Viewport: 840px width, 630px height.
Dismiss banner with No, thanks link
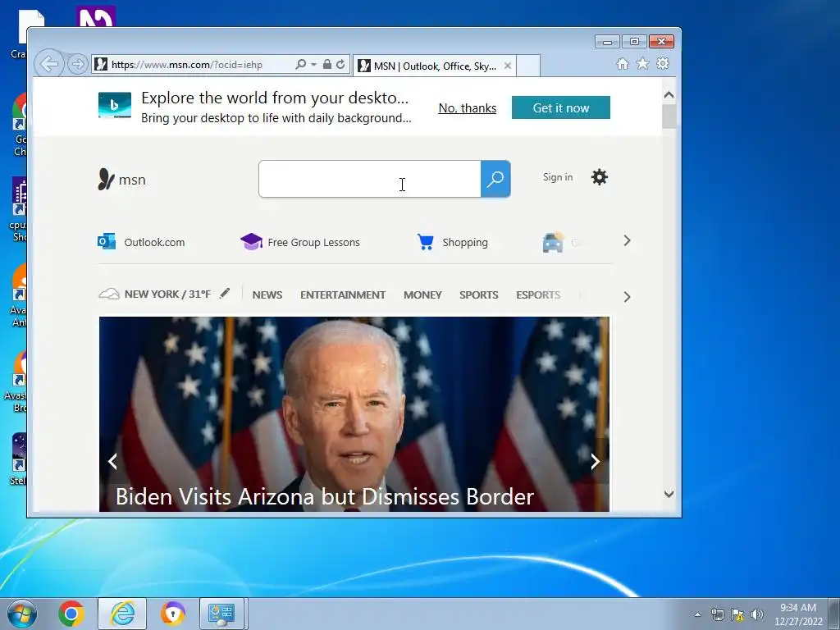467,108
